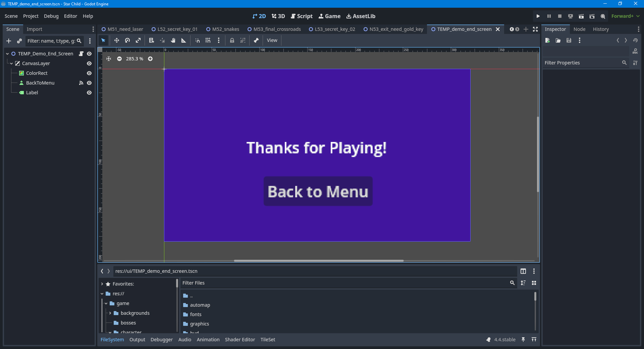Add a new scene tab
The width and height of the screenshot is (644, 349).
tap(526, 29)
